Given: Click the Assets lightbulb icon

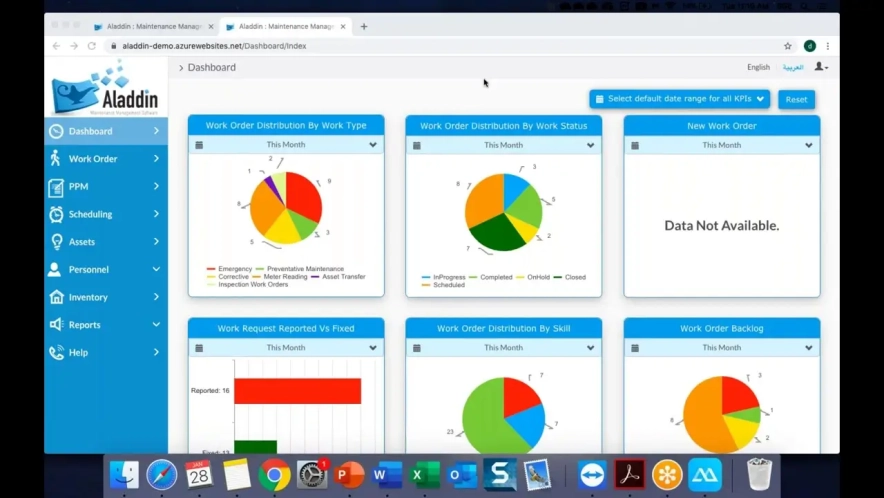Looking at the screenshot, I should tap(56, 242).
